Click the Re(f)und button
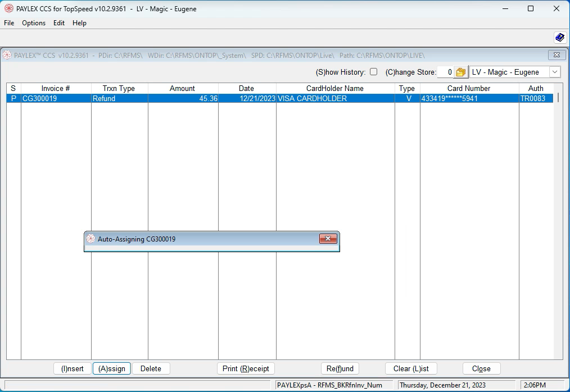The height and width of the screenshot is (392, 570). 340,368
